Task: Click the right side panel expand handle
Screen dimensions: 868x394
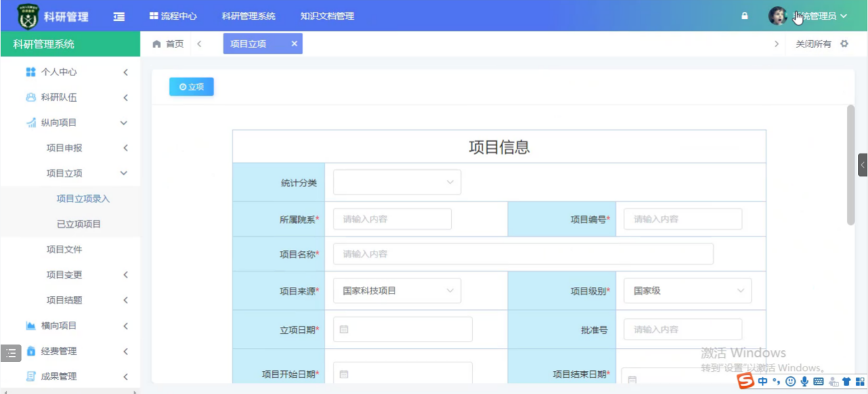Action: pyautogui.click(x=863, y=165)
